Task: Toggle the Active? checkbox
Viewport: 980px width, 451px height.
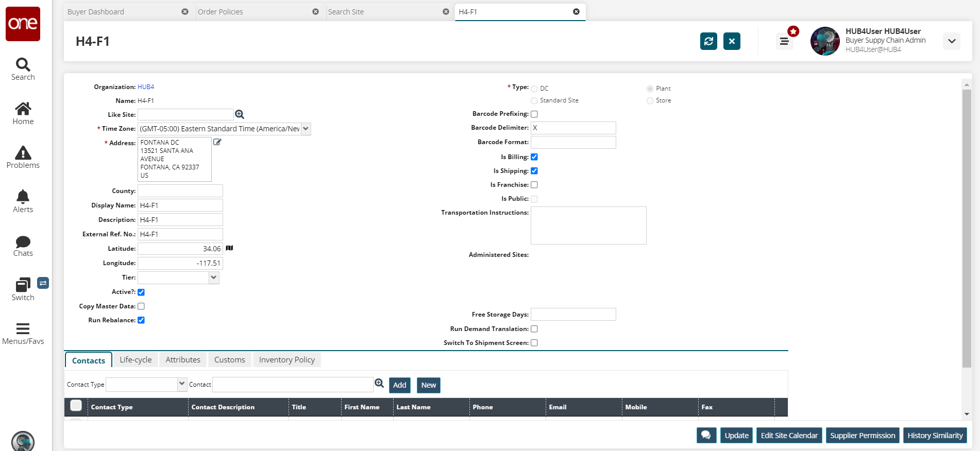Action: click(141, 292)
